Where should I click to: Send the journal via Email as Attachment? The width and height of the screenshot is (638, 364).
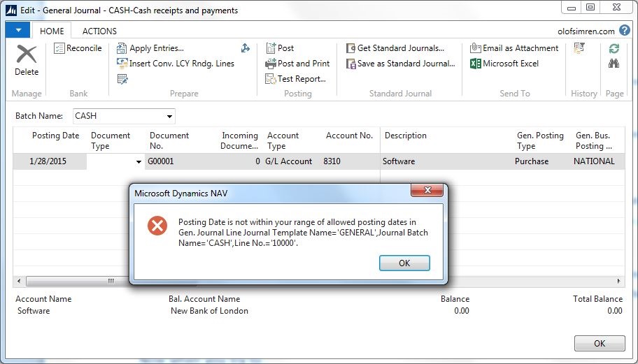[514, 48]
